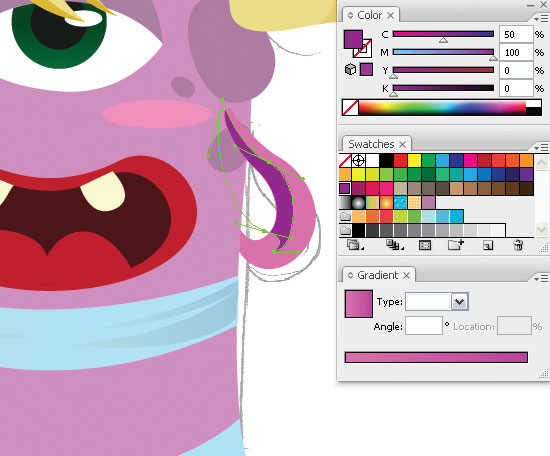550x456 pixels.
Task: Open the Swatch Libraries menu icon
Action: (x=354, y=244)
